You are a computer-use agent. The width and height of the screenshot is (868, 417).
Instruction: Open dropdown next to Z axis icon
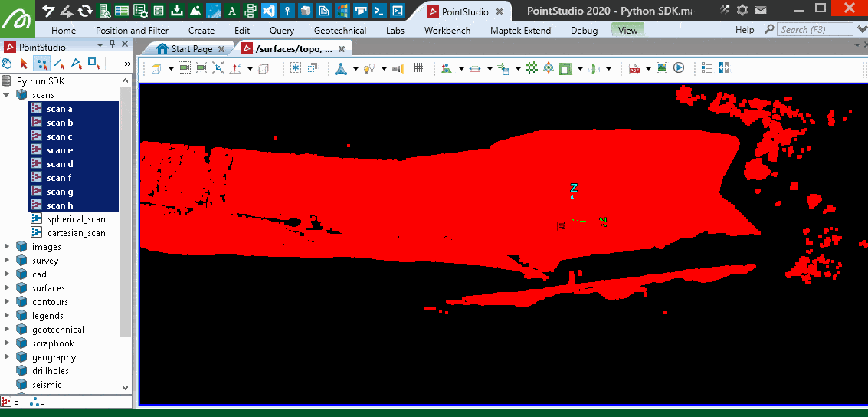click(x=251, y=69)
